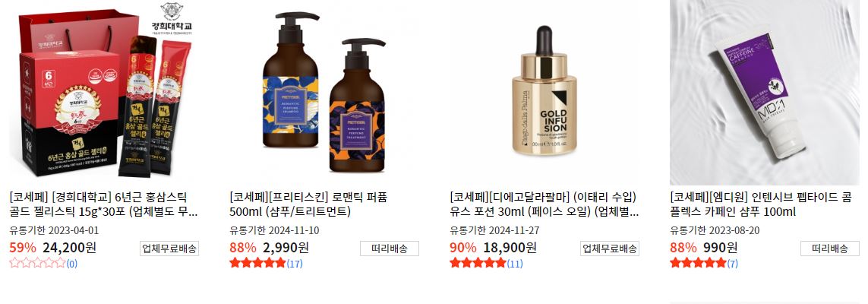Click 업체무료배송 badge on the ginseng product

pyautogui.click(x=169, y=249)
